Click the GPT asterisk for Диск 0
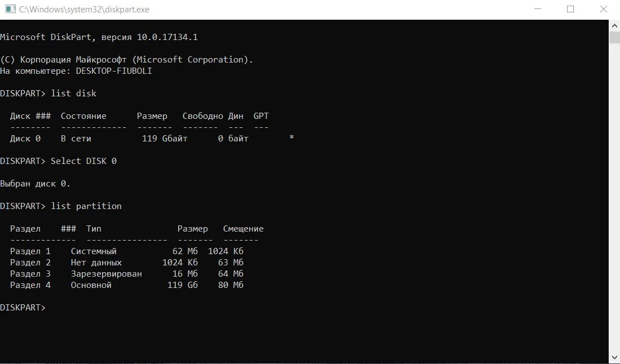The height and width of the screenshot is (364, 620). [291, 137]
